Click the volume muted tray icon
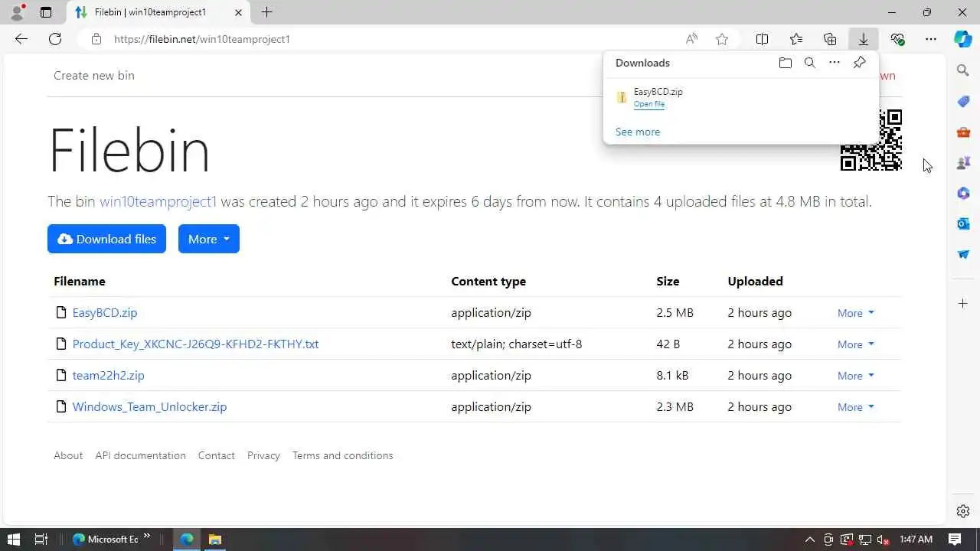The height and width of the screenshot is (551, 980). [883, 540]
